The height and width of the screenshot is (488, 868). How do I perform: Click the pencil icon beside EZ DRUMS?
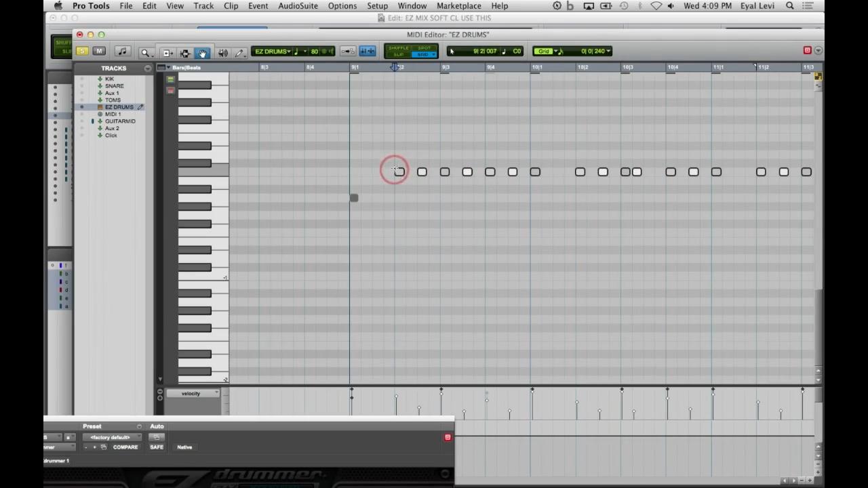[x=140, y=107]
